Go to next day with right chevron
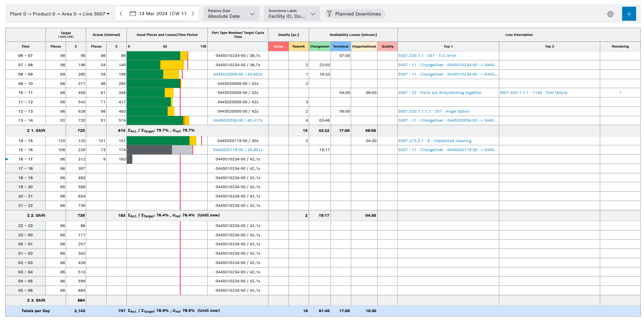The image size is (644, 320). click(x=193, y=14)
